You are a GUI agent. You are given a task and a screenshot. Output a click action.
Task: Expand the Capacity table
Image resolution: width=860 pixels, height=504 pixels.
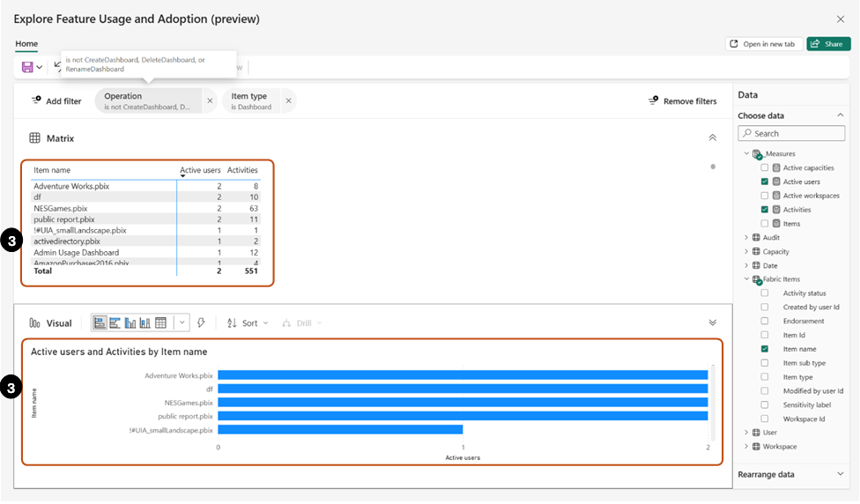(746, 251)
